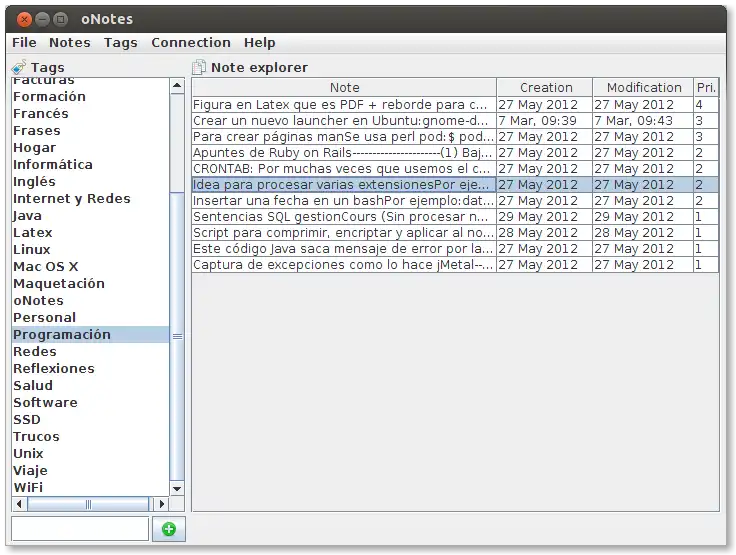Select the Francés tag
736x555 pixels.
point(90,113)
